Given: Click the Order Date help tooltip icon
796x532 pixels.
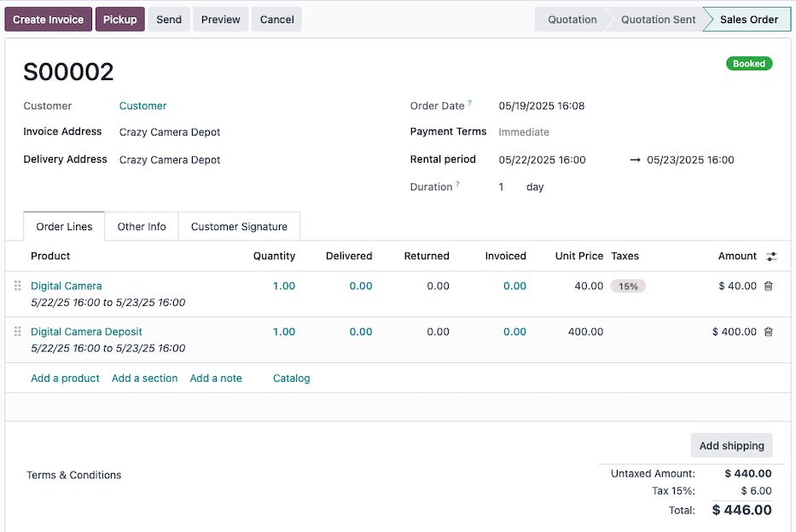Looking at the screenshot, I should (469, 104).
